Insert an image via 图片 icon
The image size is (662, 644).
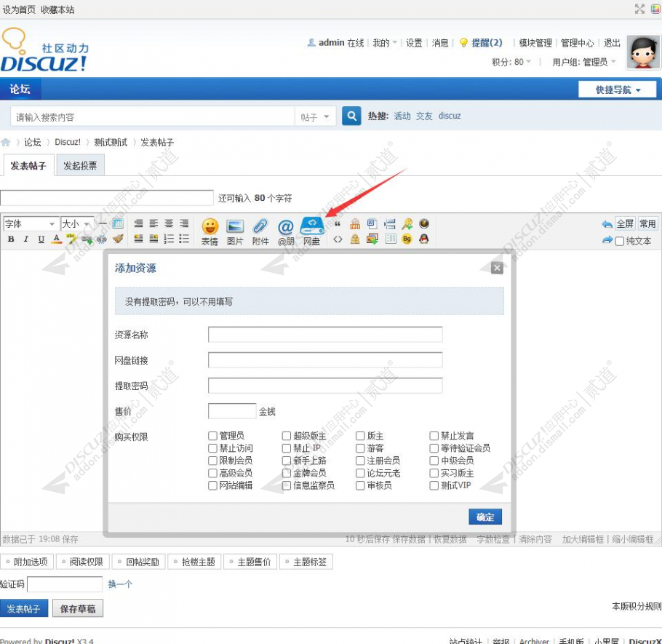coord(235,231)
